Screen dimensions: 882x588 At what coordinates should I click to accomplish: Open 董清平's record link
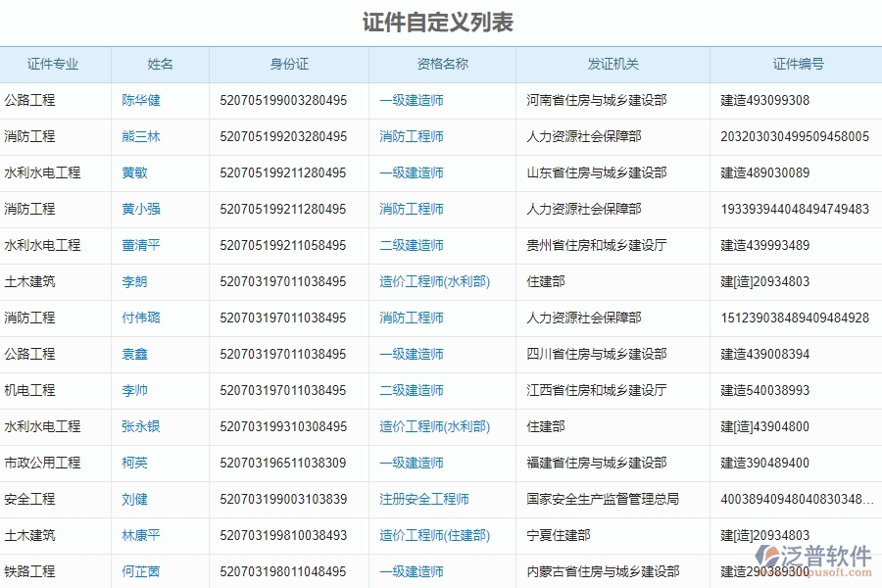click(140, 245)
